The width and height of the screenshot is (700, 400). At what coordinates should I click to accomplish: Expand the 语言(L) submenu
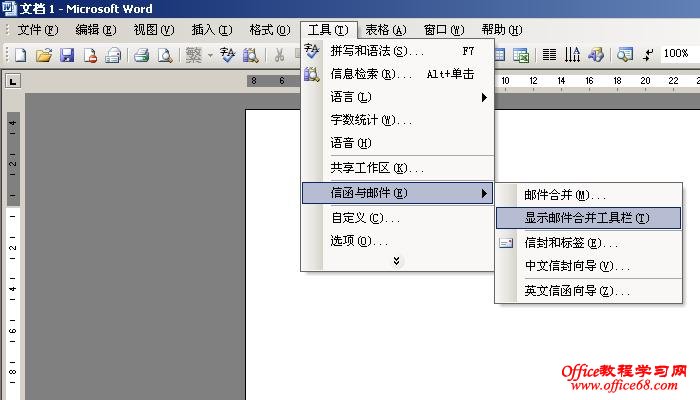(x=397, y=97)
